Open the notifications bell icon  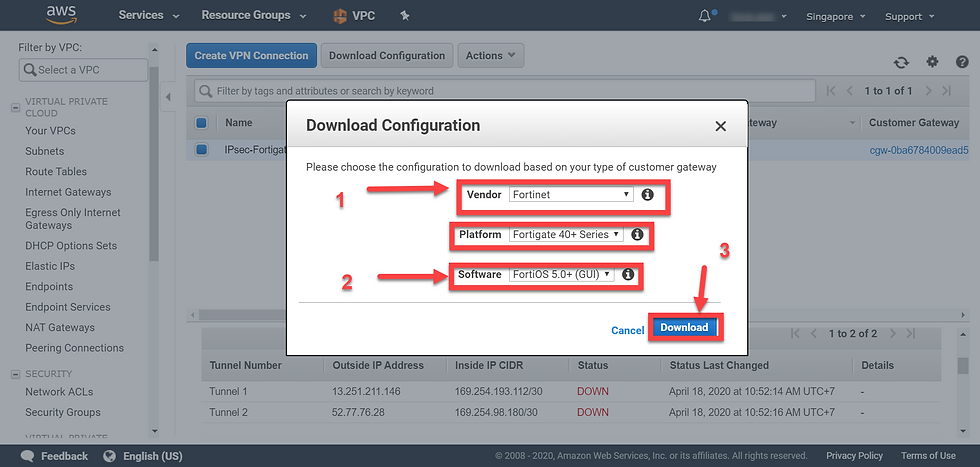705,16
